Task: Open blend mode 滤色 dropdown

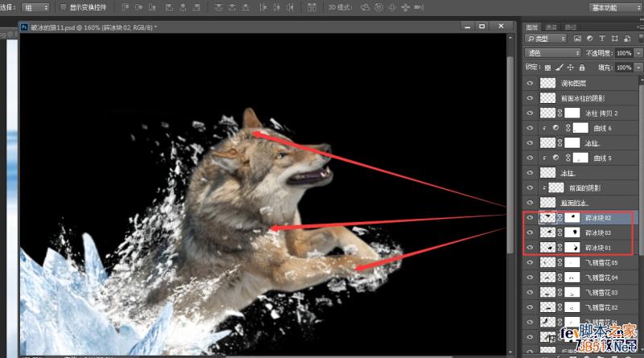Action: [553, 53]
